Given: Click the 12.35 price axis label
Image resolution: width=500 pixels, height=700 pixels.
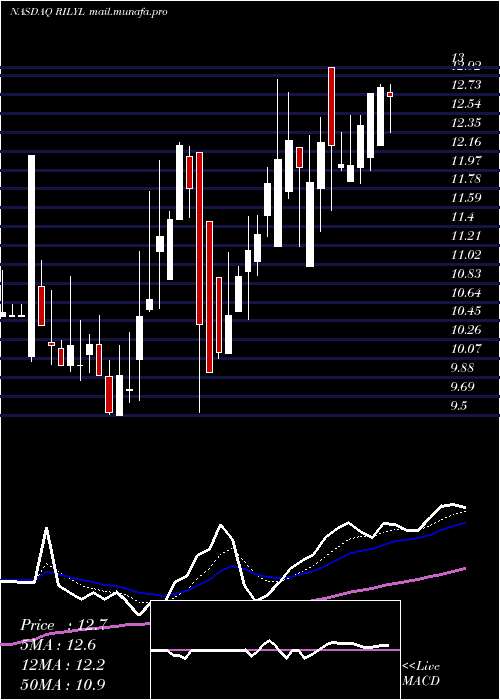Looking at the screenshot, I should (x=467, y=123).
